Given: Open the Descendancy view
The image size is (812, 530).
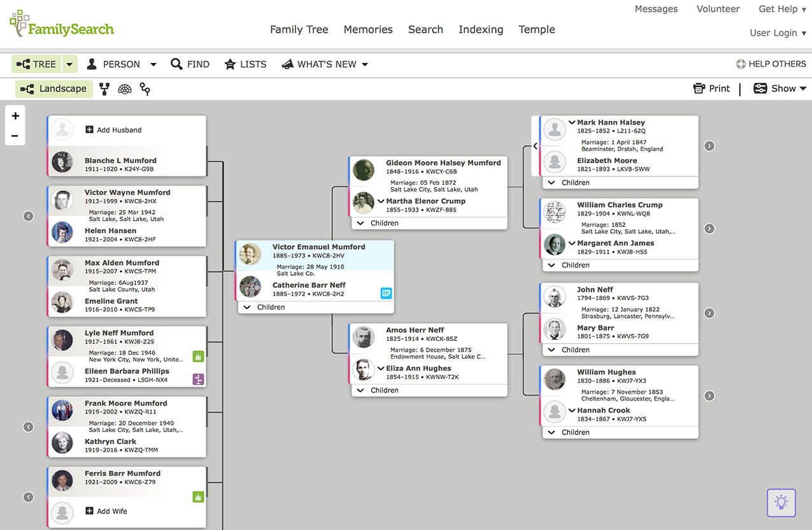Looking at the screenshot, I should [x=145, y=89].
